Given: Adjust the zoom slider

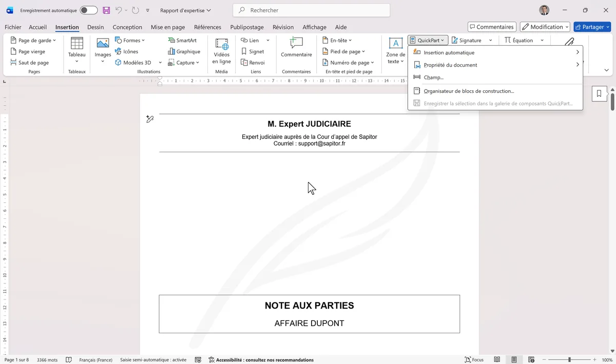Looking at the screenshot, I should tap(570, 359).
